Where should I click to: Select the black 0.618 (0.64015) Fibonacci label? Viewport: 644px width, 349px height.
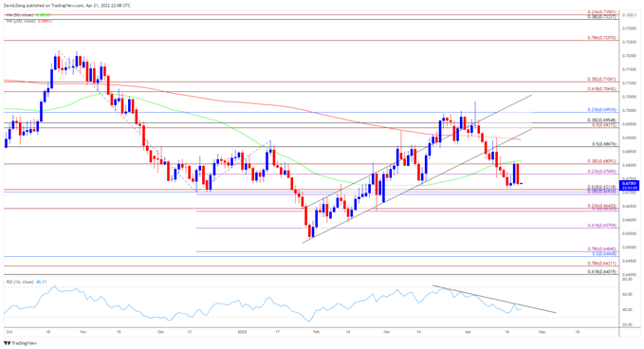click(x=601, y=271)
